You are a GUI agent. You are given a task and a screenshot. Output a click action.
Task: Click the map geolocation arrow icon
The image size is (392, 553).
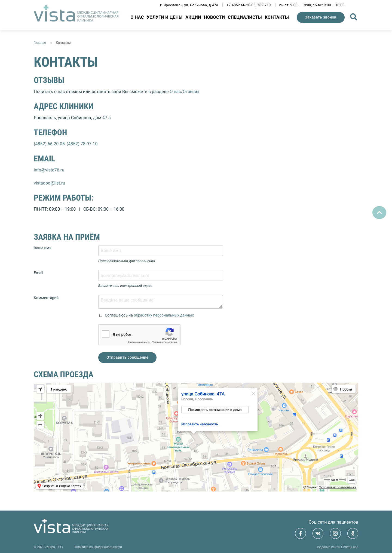40,389
